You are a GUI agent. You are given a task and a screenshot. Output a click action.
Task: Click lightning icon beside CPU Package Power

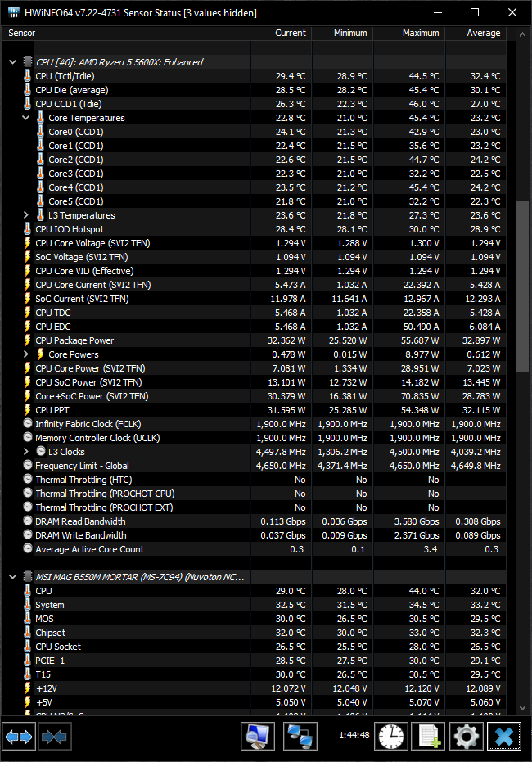(28, 340)
